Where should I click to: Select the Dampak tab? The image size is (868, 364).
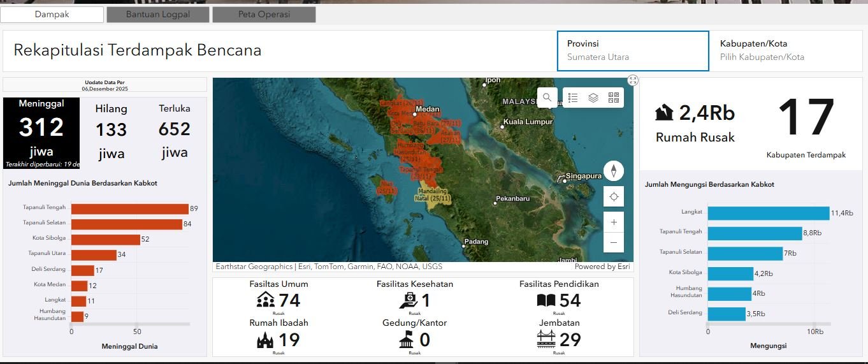pyautogui.click(x=52, y=15)
